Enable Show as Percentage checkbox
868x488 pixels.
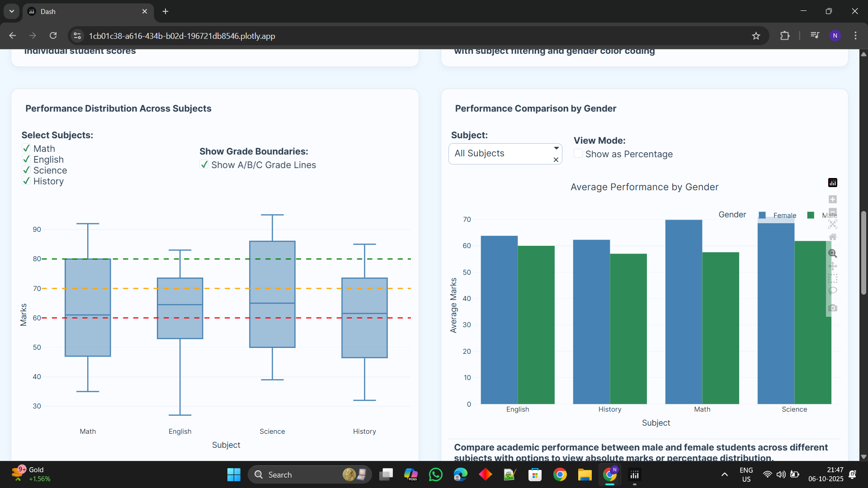pyautogui.click(x=578, y=154)
